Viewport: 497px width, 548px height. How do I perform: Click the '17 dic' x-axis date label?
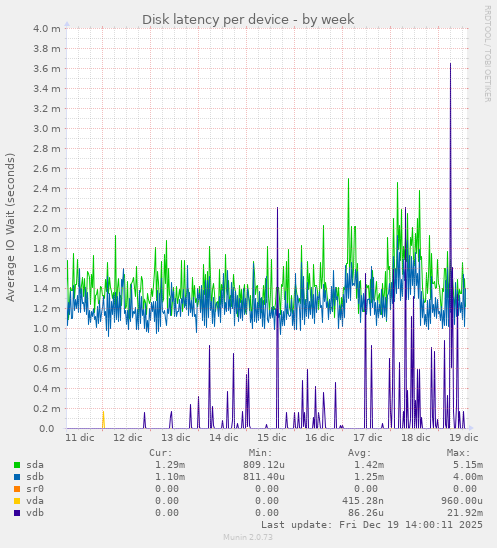[x=368, y=438]
